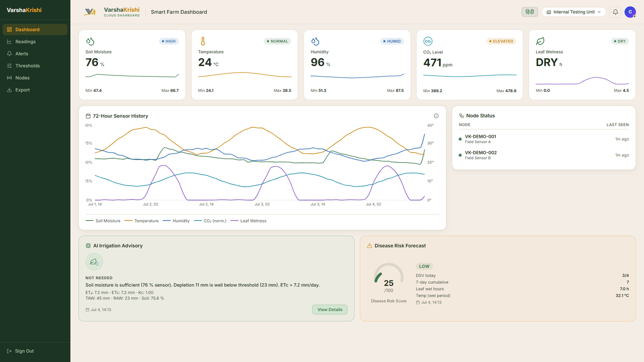Click the LOW risk badge

pos(424,266)
